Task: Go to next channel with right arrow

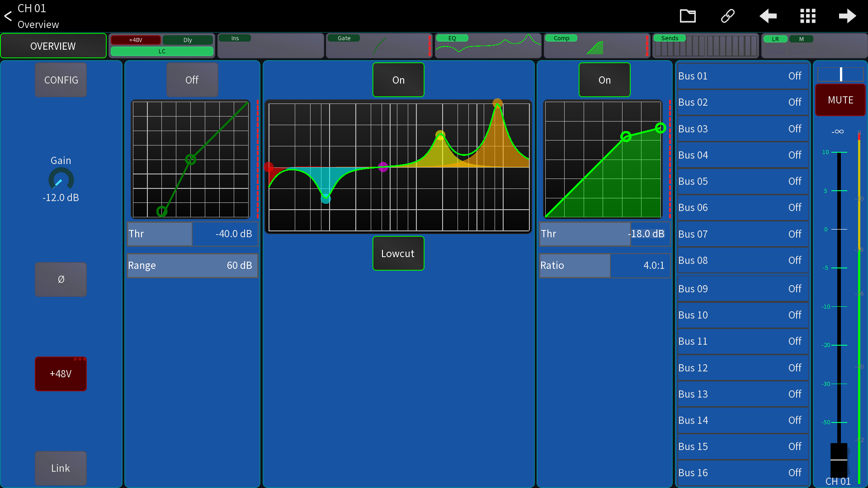Action: tap(847, 16)
